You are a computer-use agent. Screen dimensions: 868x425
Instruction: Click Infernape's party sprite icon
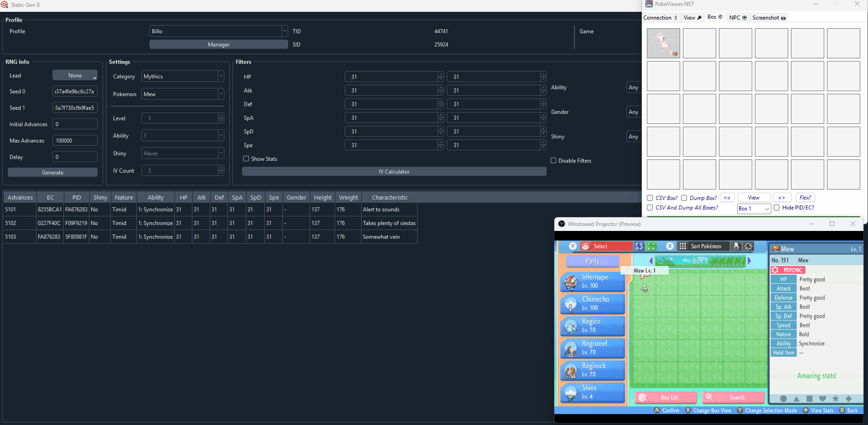click(571, 282)
